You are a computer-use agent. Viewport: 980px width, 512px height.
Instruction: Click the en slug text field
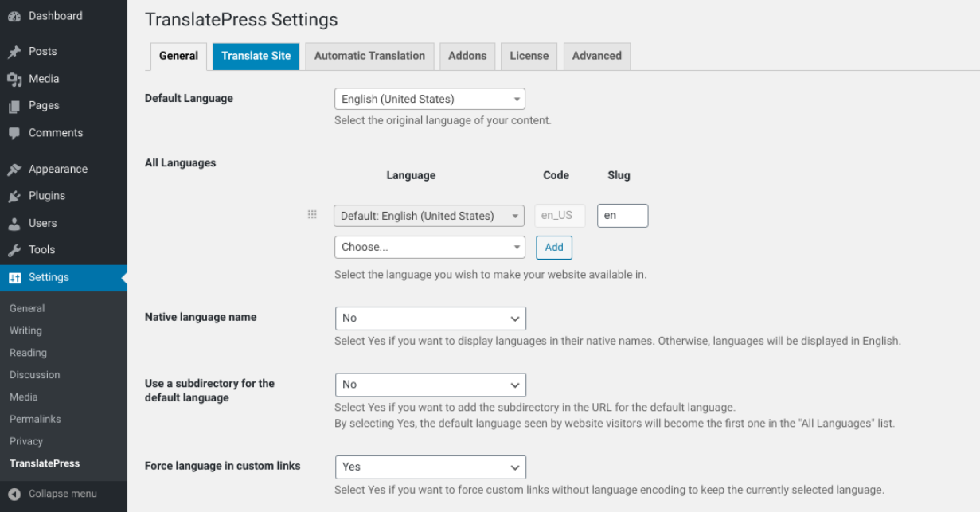pos(622,216)
